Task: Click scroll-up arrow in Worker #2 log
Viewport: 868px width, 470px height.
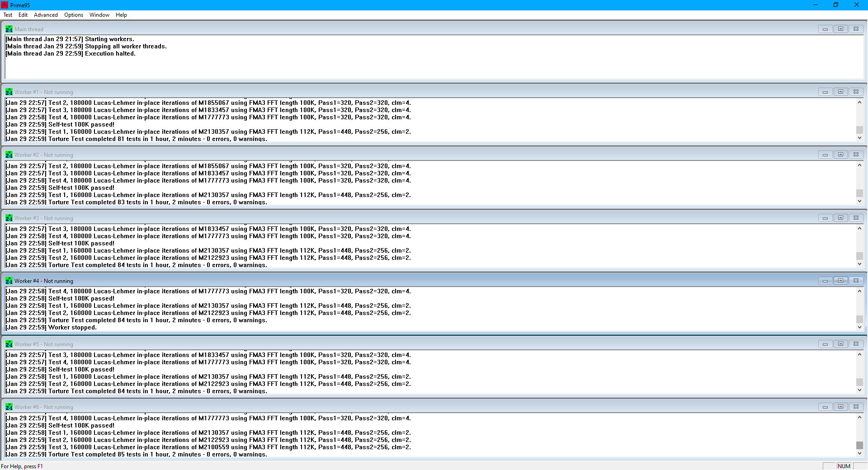Action: click(859, 165)
